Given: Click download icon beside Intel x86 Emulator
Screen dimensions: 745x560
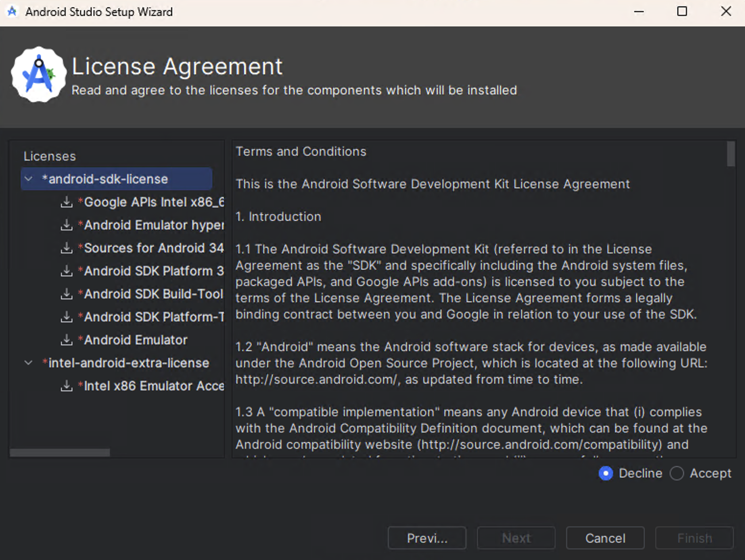Looking at the screenshot, I should (67, 386).
